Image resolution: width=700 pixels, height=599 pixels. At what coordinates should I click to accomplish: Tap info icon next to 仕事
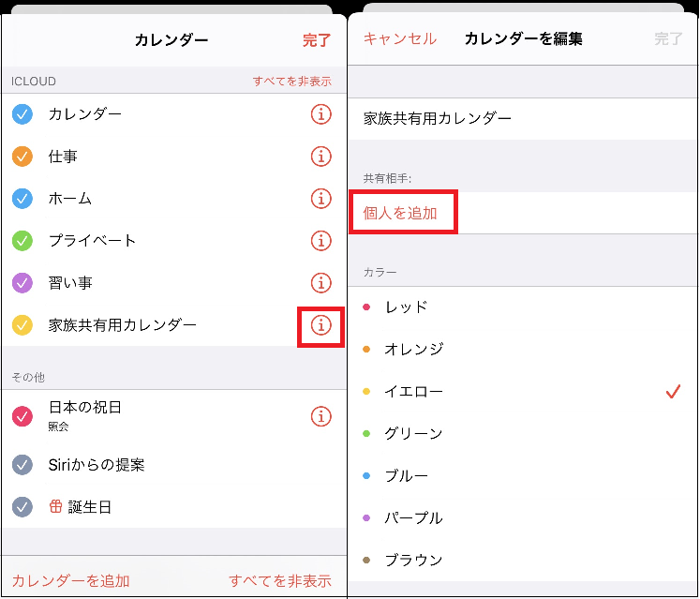tap(320, 157)
